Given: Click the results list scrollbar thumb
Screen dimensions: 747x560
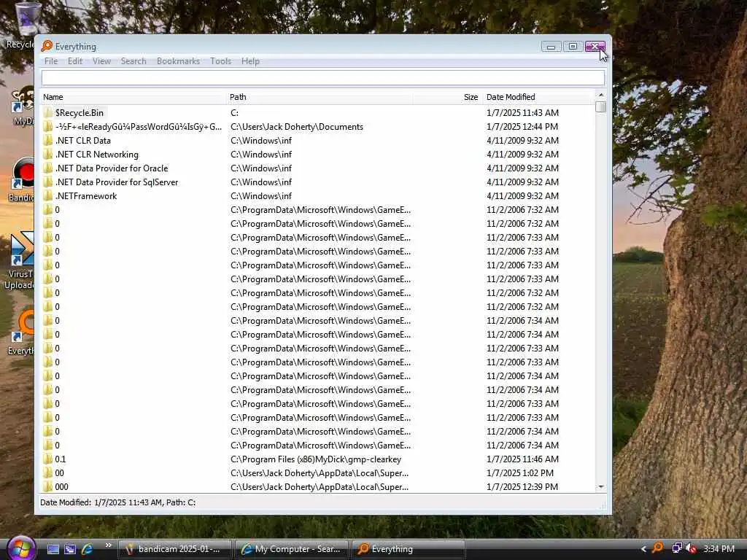Looking at the screenshot, I should pyautogui.click(x=601, y=106).
